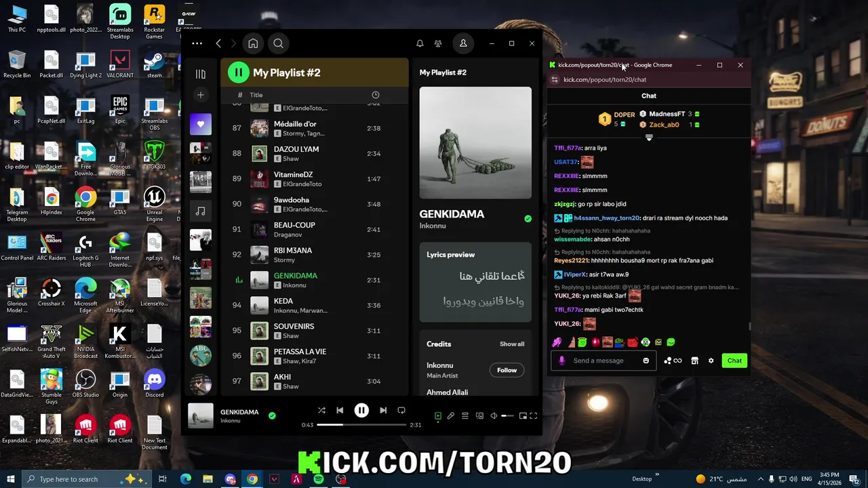Open Spotify notifications bell

coord(420,43)
